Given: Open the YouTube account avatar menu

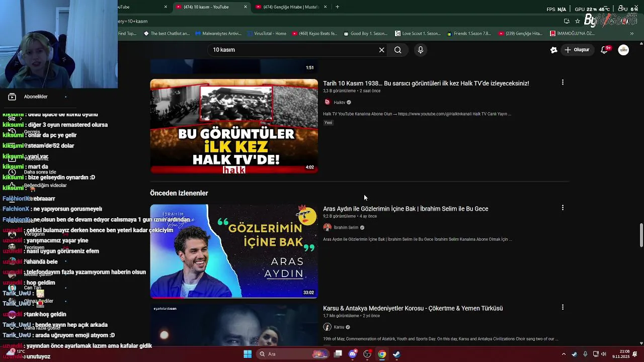Looking at the screenshot, I should [623, 50].
